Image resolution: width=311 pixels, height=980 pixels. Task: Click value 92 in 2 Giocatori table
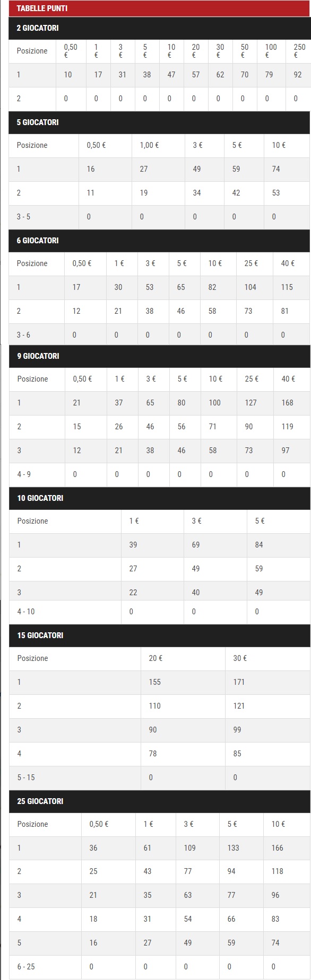click(298, 75)
